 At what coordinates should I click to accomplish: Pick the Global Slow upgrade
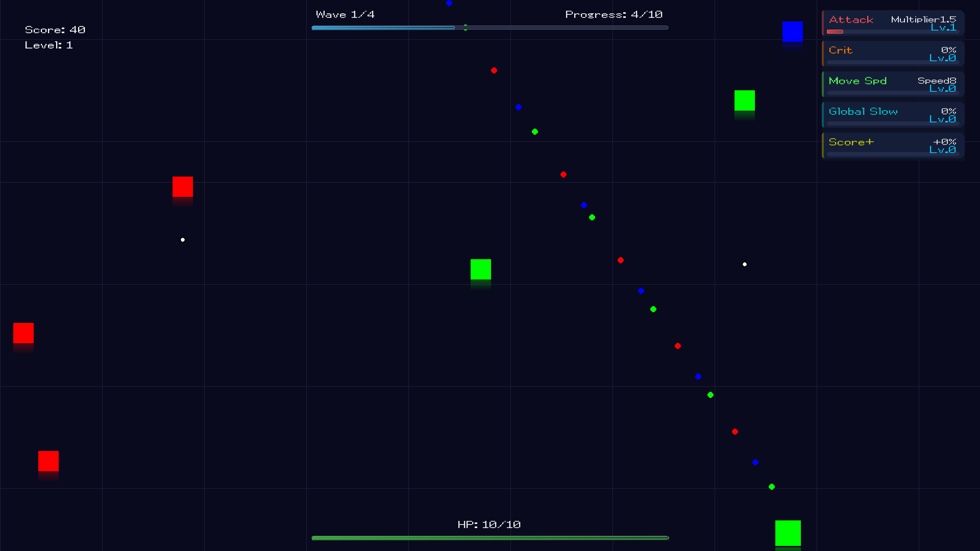coord(892,115)
